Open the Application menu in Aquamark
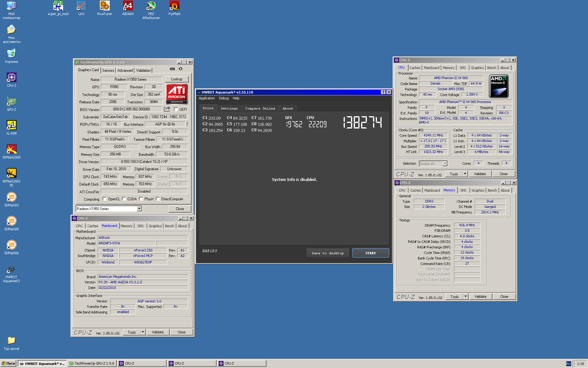This screenshot has width=588, height=368. tap(207, 98)
